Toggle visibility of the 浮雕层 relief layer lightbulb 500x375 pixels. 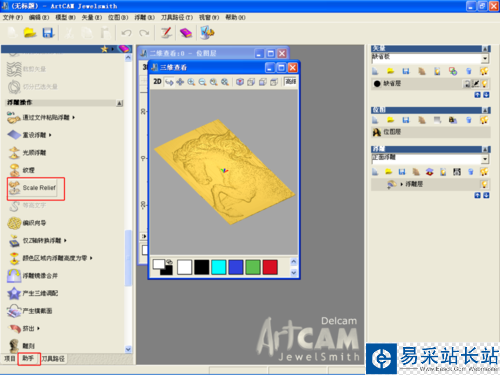point(484,184)
